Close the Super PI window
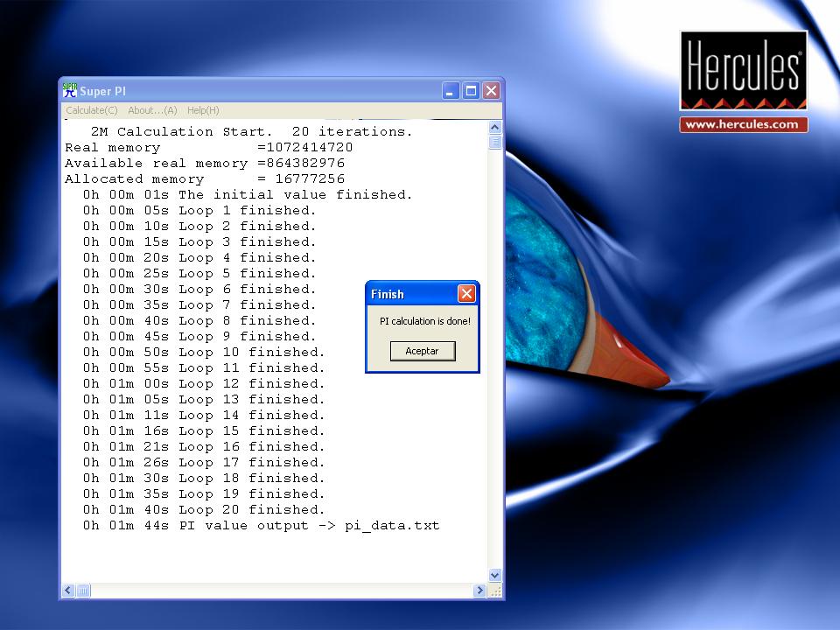The image size is (840, 630). [x=491, y=91]
